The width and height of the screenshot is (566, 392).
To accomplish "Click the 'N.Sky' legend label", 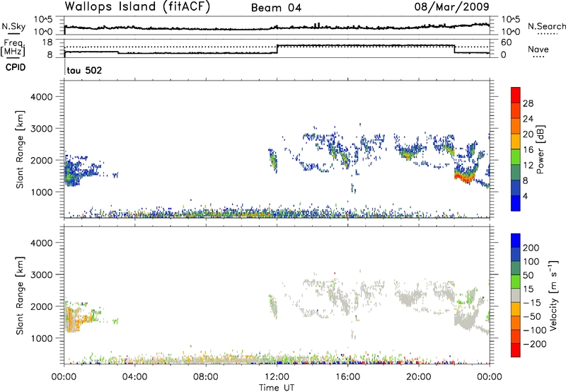I will [13, 26].
